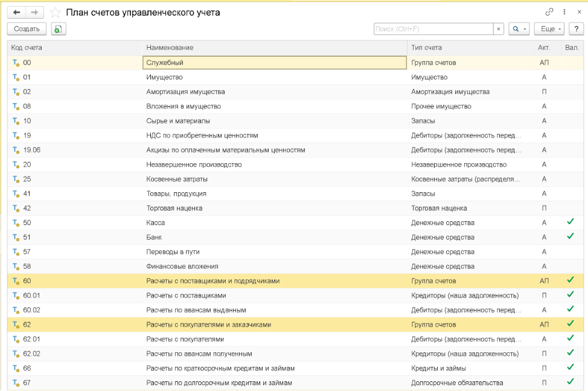588x391 pixels.
Task: Select the row for account 62 Расчеты с покупателями и заказчиками
Action: click(x=208, y=325)
